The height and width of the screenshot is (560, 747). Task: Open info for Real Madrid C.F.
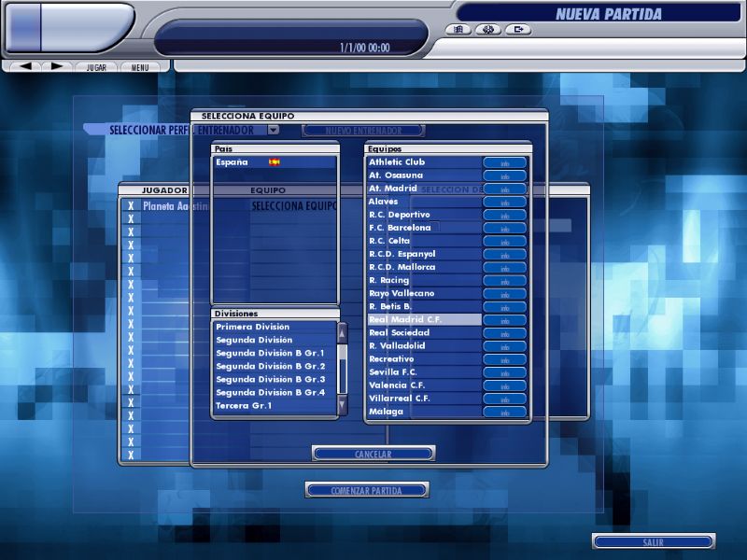tap(506, 320)
